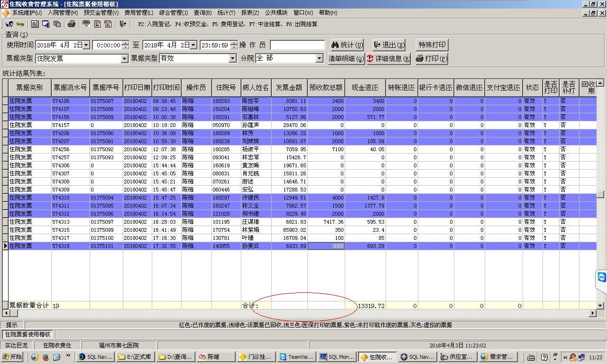Image resolution: width=607 pixels, height=364 pixels.
Task: Click the horizontal scrollbar below the table
Action: [x=300, y=313]
